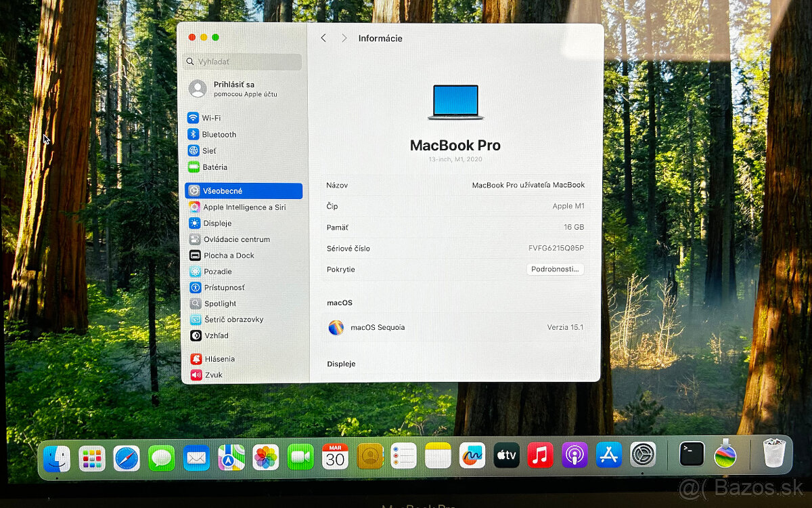Screen dimensions: 812x508
Task: Select Hlásenia in the sidebar
Action: [219, 358]
